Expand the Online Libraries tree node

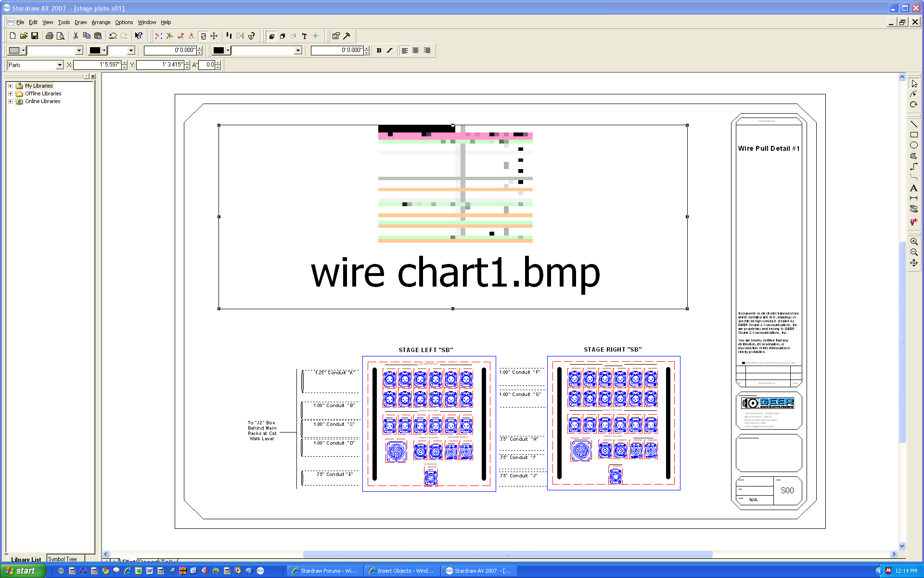pos(10,101)
